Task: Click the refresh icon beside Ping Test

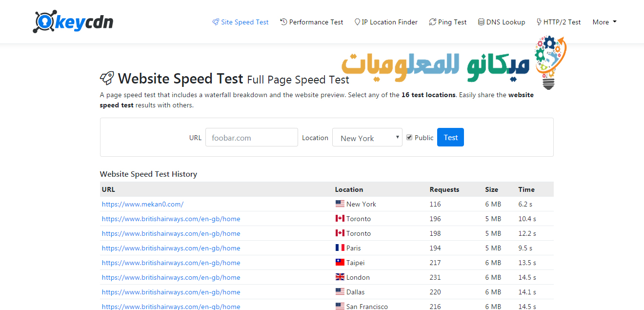Action: 432,22
